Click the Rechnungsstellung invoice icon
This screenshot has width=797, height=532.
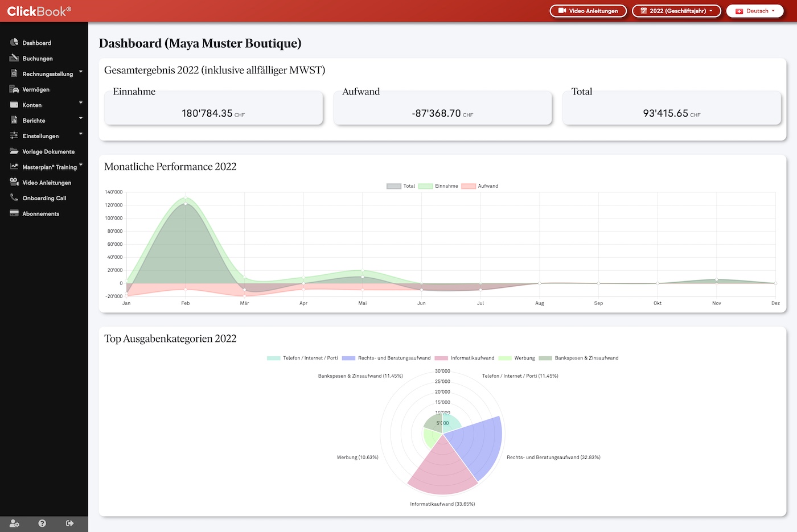pyautogui.click(x=14, y=73)
